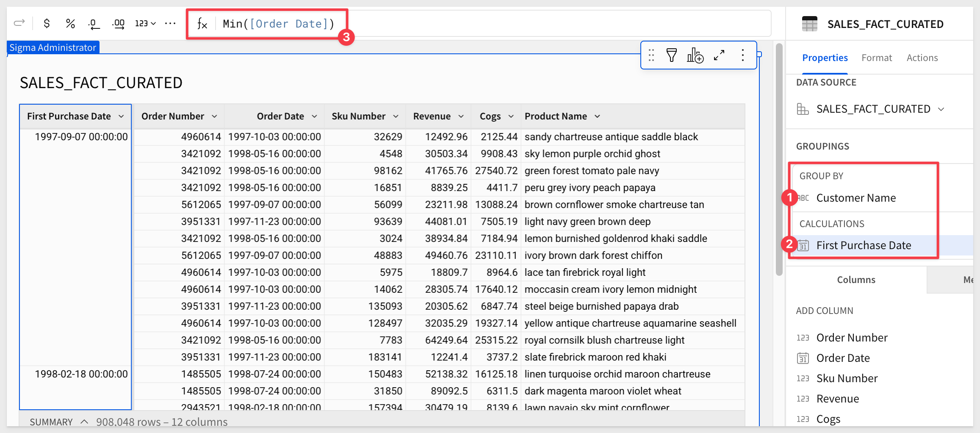
Task: Add Order Number column from list
Action: click(852, 338)
